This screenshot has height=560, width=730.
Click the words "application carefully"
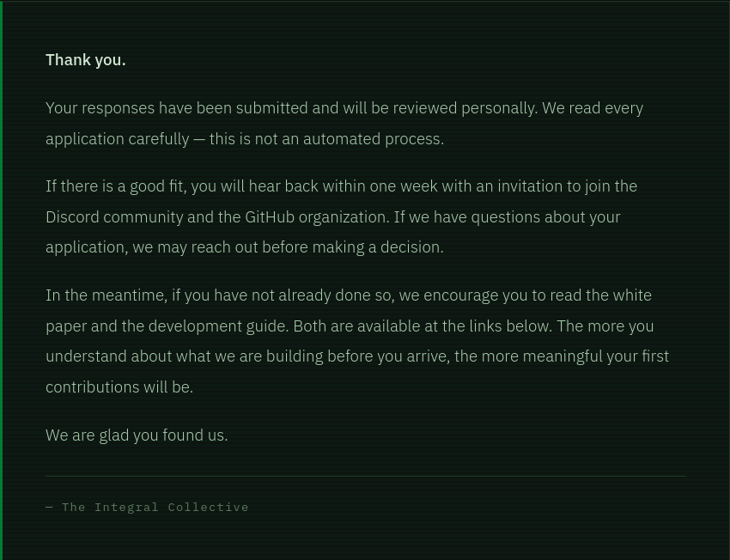click(117, 139)
